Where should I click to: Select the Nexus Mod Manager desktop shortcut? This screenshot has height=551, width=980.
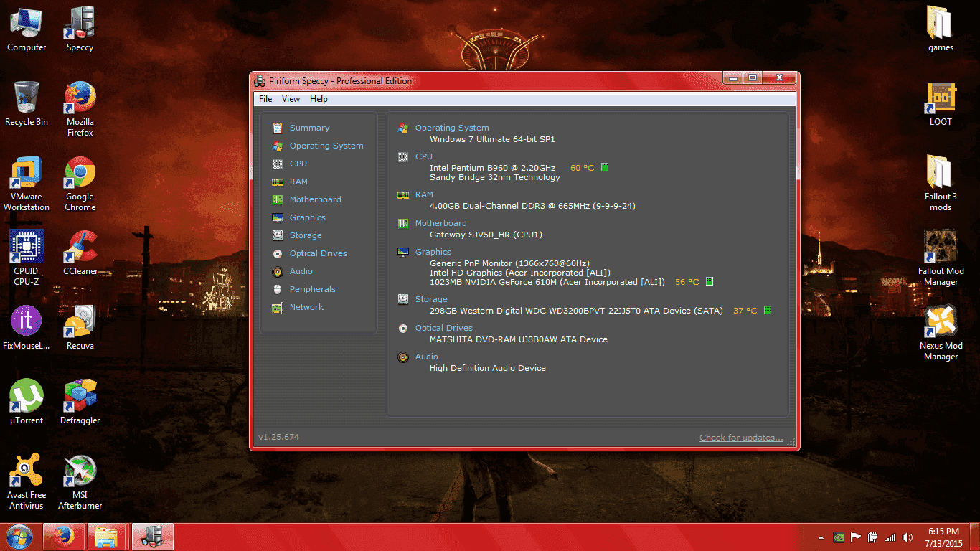[941, 333]
